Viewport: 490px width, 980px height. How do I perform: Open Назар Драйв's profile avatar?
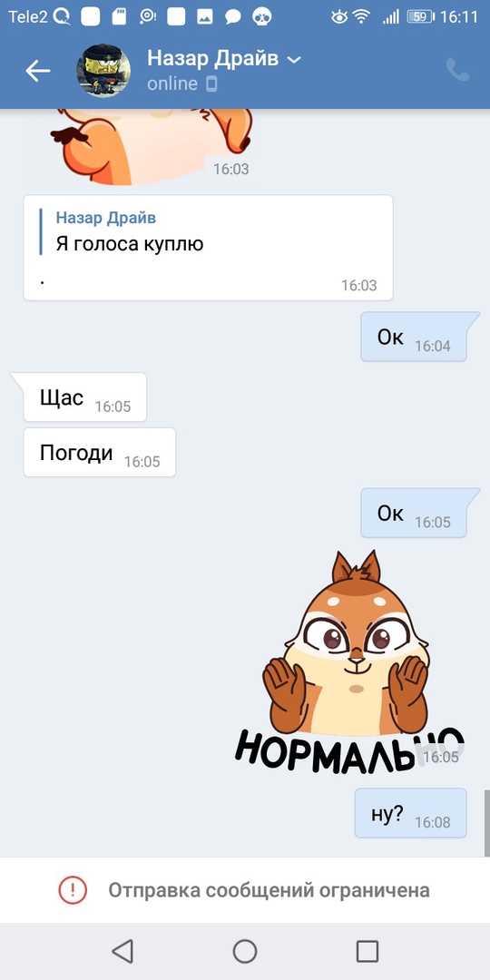tap(103, 71)
